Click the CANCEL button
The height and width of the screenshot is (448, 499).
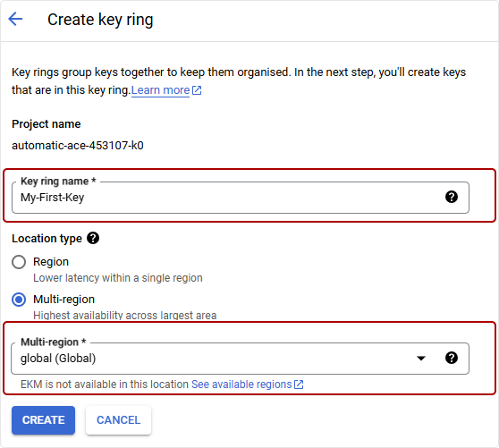[118, 420]
